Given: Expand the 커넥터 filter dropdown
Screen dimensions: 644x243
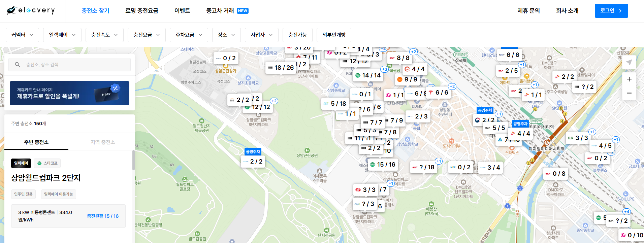Looking at the screenshot, I should point(22,35).
